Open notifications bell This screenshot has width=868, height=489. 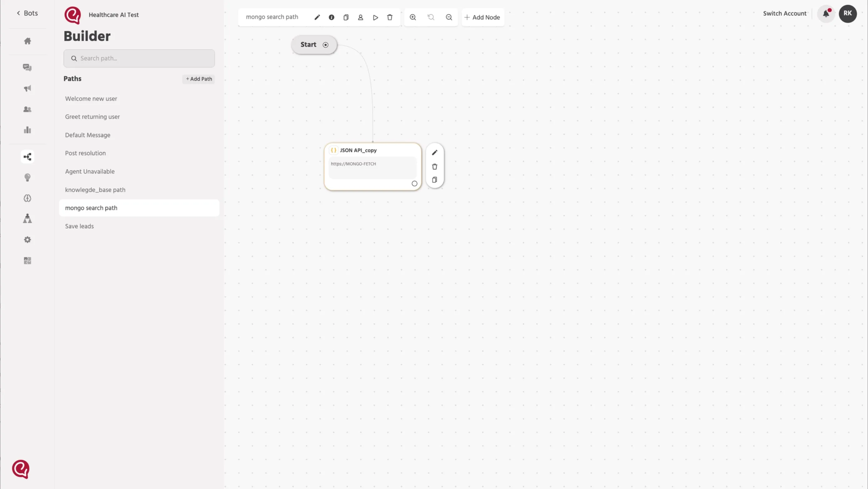point(826,13)
